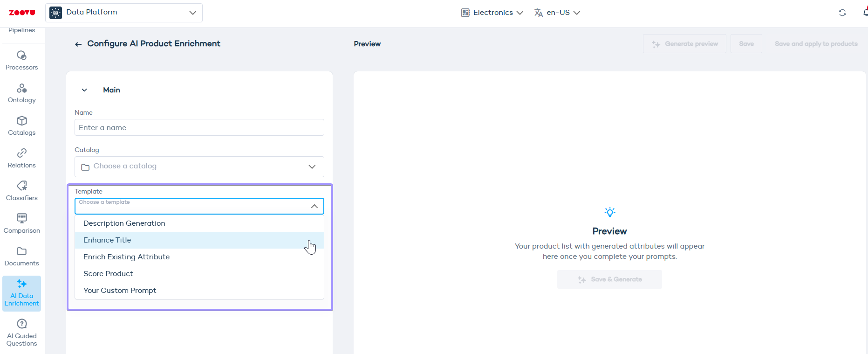Pick the Score Product template
This screenshot has height=354, width=868.
[199, 274]
